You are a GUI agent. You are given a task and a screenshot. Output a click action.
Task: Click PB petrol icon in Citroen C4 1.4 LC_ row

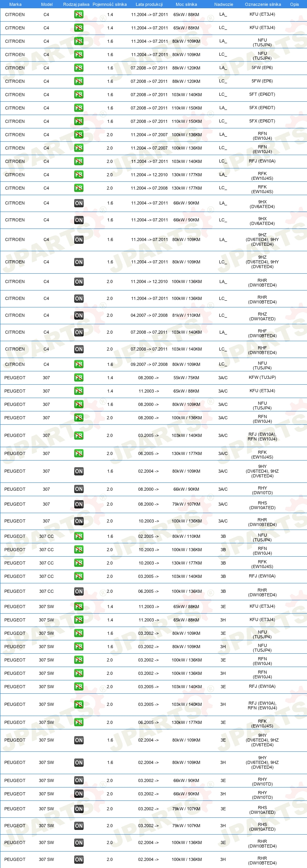pos(79,28)
